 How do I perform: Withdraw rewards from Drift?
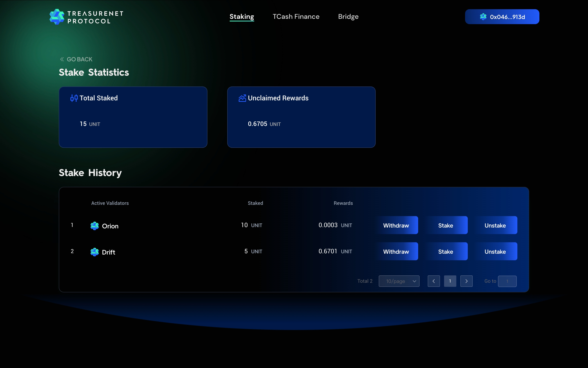tap(396, 251)
